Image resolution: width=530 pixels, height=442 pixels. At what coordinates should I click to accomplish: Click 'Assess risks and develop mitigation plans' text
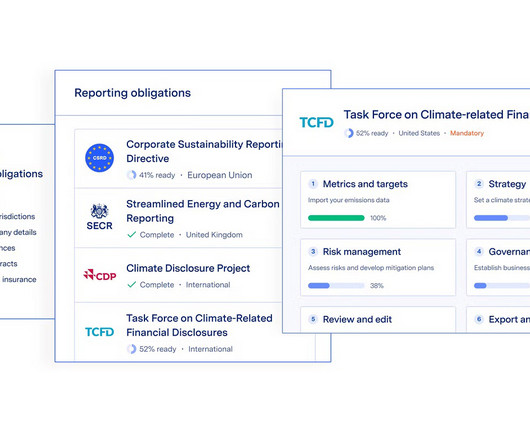pyautogui.click(x=371, y=268)
